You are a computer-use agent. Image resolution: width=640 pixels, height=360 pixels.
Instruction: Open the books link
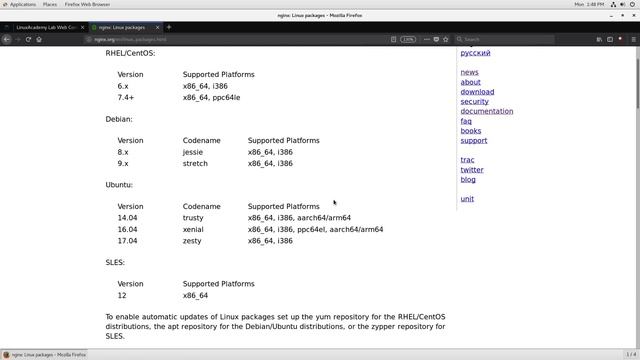(x=471, y=131)
